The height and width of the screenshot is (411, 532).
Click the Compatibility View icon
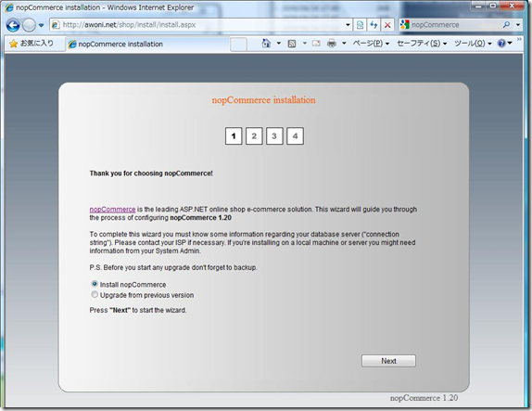(x=360, y=25)
